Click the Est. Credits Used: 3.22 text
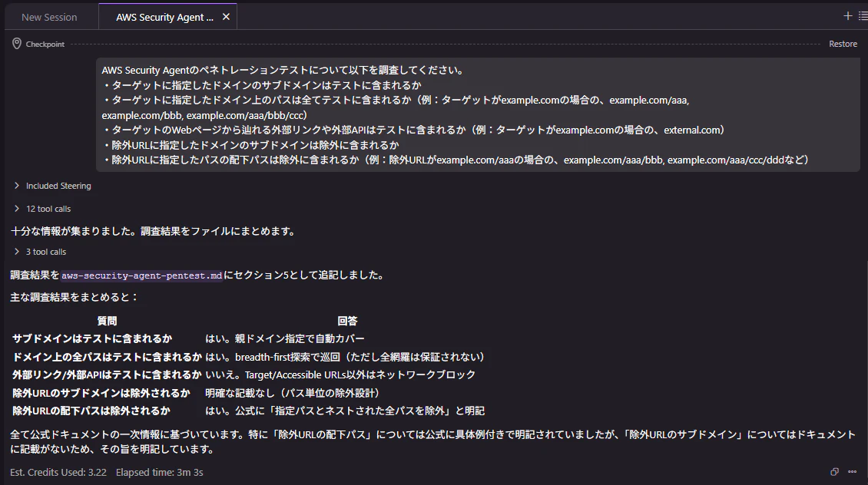 coord(58,472)
